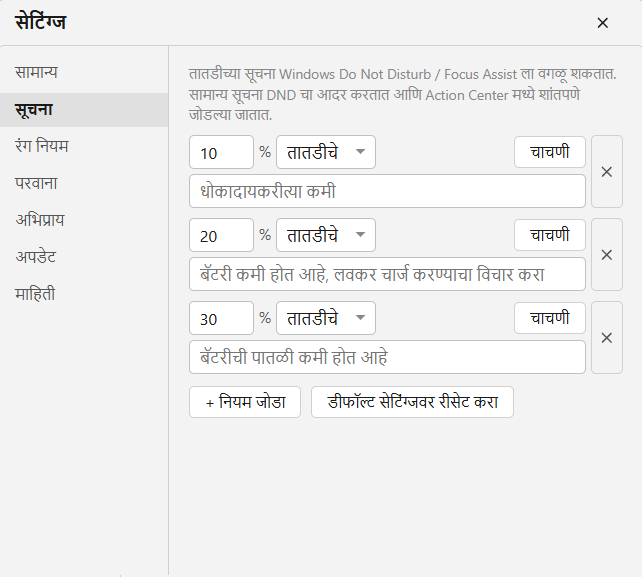642x577 pixels.
Task: Open तातडीचे dropdown for the 10% rule
Action: coord(326,152)
